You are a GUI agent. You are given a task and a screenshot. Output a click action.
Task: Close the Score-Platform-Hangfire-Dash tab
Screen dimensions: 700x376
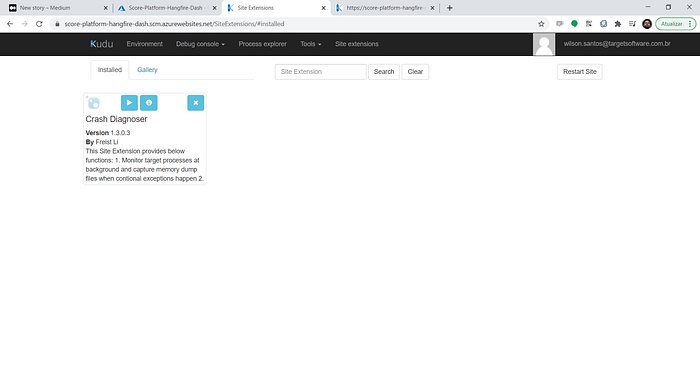point(215,8)
